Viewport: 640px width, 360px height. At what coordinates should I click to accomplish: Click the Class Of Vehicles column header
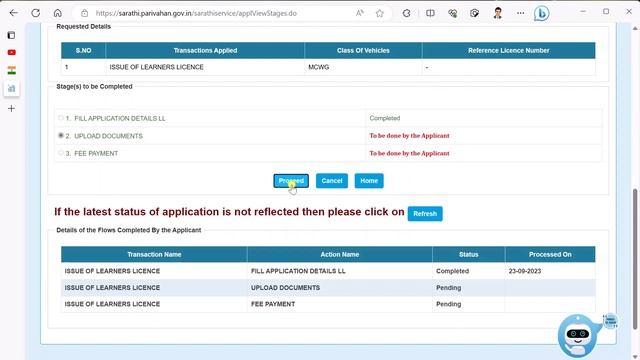tap(363, 51)
